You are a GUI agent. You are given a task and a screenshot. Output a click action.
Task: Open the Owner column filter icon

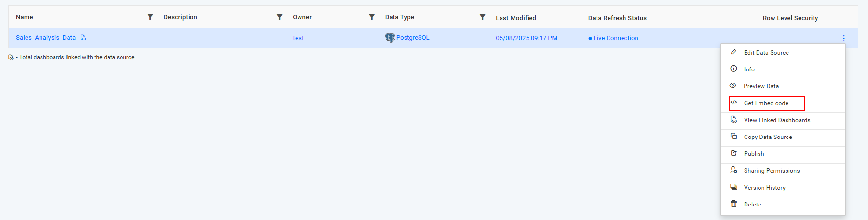(x=372, y=17)
